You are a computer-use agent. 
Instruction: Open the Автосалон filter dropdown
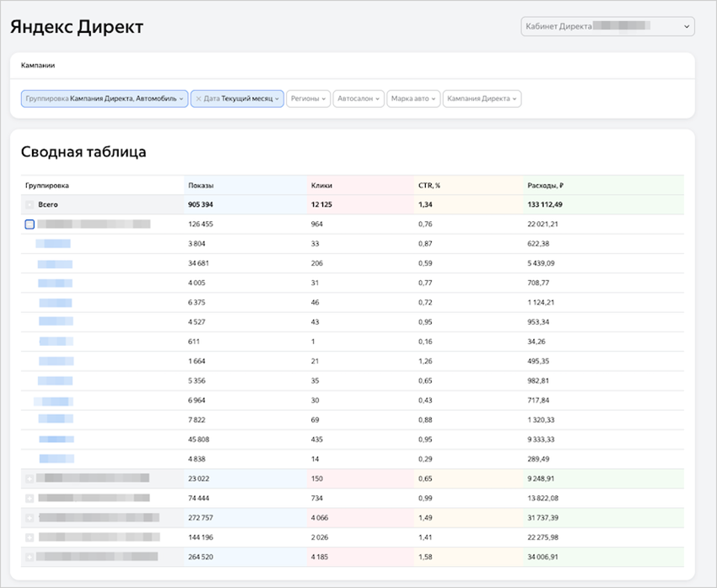point(358,99)
